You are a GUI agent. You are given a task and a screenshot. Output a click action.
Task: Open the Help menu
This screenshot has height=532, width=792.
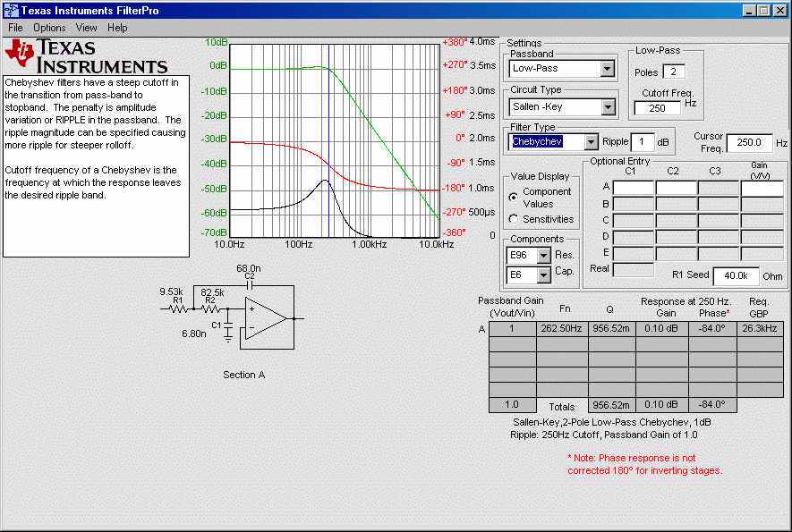117,28
